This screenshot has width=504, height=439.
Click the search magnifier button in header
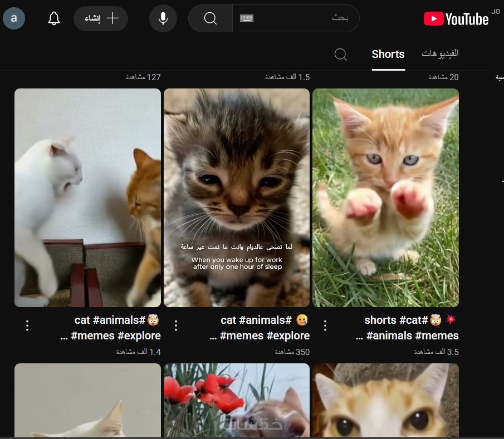point(211,18)
